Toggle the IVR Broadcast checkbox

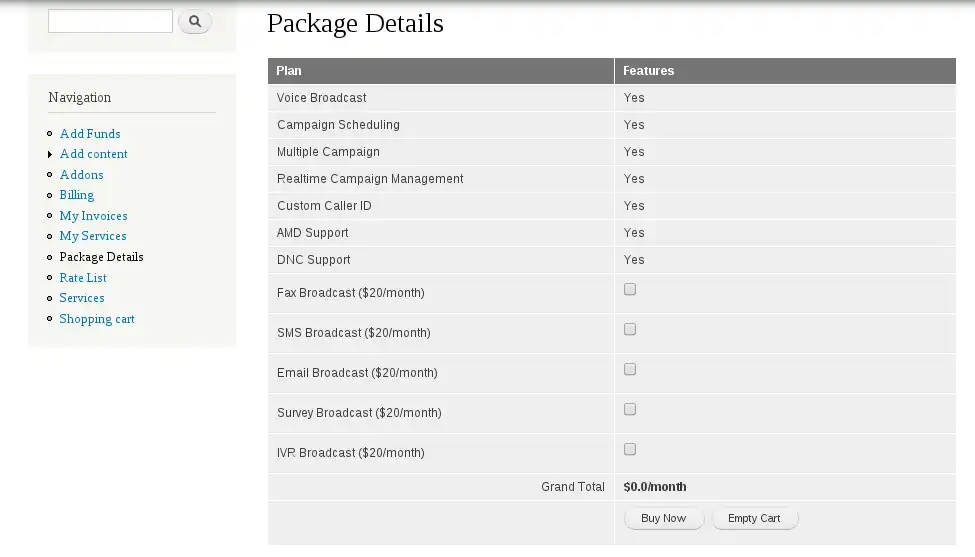630,450
